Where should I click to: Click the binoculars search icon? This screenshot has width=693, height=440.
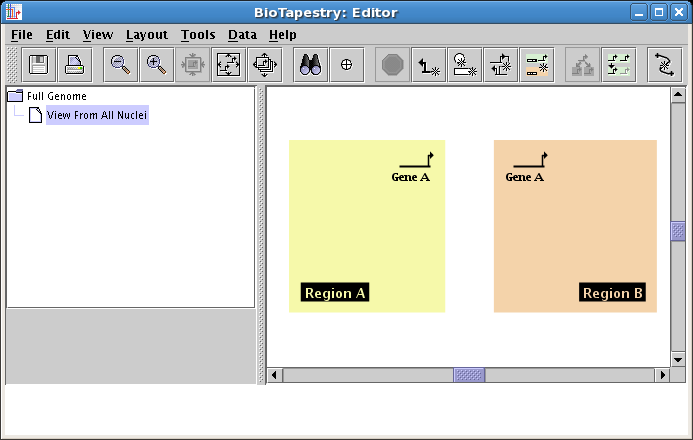tap(311, 65)
